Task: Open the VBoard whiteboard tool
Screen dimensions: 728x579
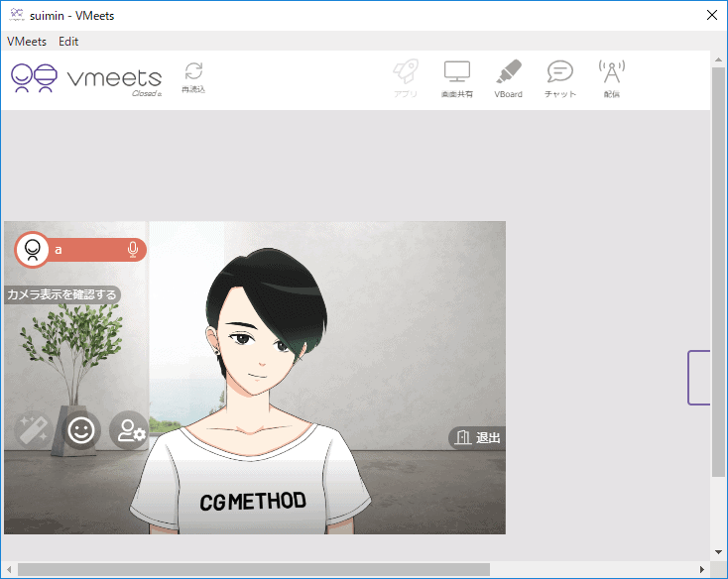Action: 508,76
